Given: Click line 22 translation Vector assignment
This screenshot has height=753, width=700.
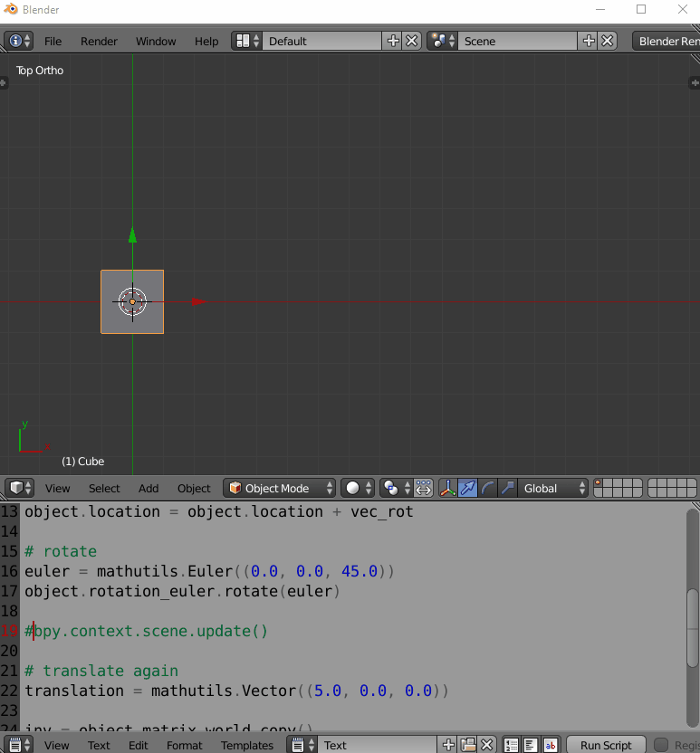Looking at the screenshot, I should point(236,691).
